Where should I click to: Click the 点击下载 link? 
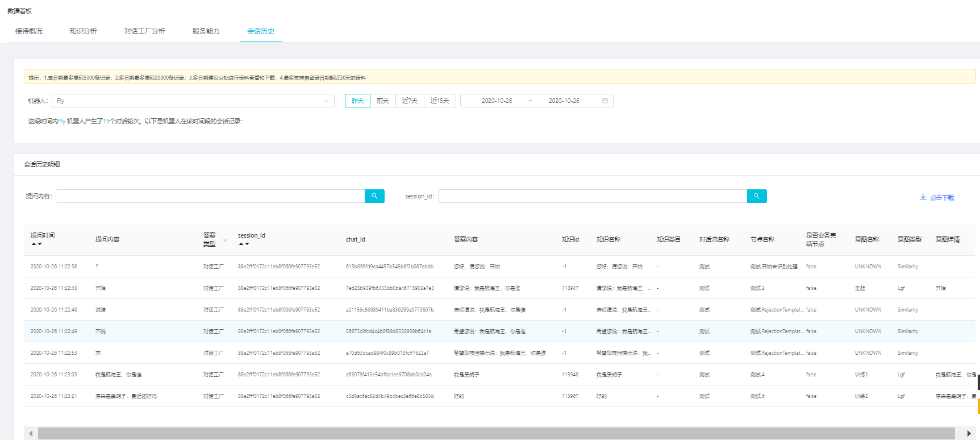[942, 198]
